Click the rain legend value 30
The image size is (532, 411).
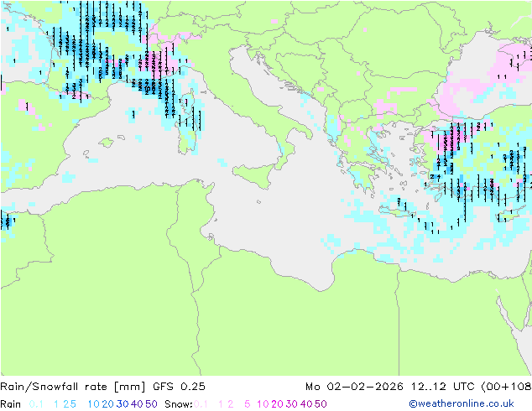click(123, 404)
